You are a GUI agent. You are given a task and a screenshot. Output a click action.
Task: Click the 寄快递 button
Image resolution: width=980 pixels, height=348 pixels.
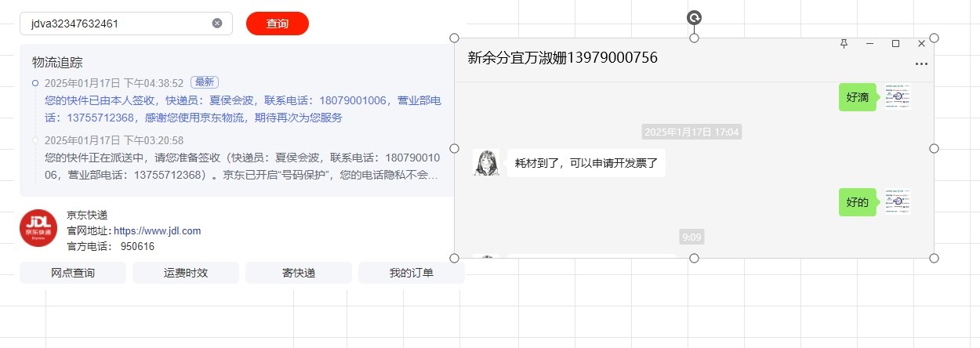click(x=299, y=273)
